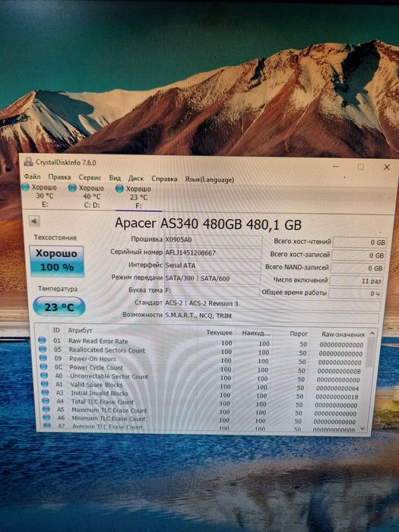Select the Power-On Hours attribute text
Screen dimensions: 399x532
pyautogui.click(x=93, y=359)
